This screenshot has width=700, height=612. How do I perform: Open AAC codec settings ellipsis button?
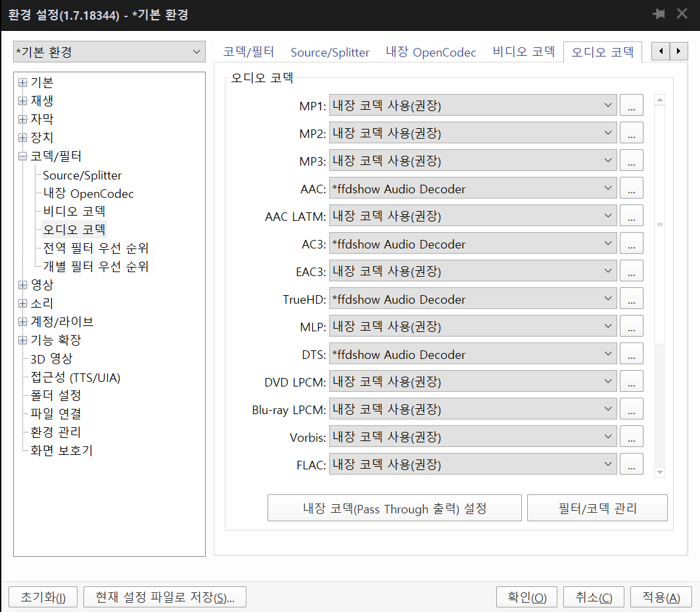click(x=632, y=188)
